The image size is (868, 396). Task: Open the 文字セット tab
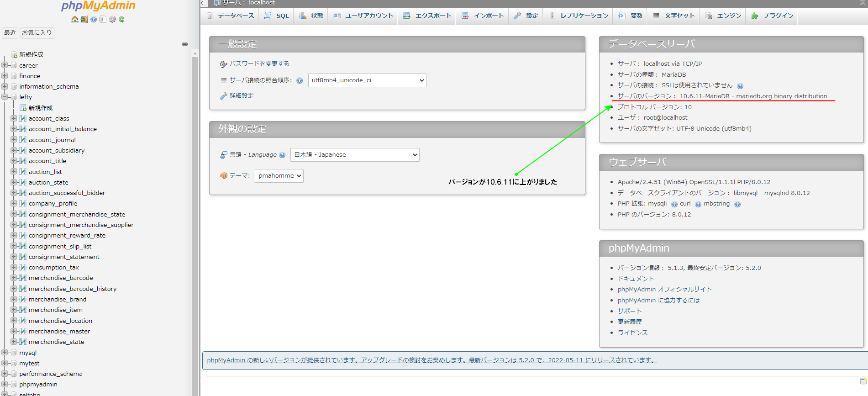pos(674,16)
